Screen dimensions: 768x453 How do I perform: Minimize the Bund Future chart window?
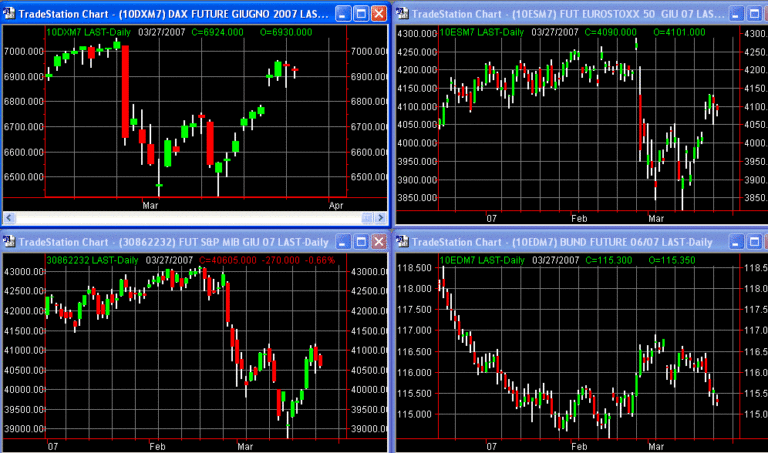point(738,242)
